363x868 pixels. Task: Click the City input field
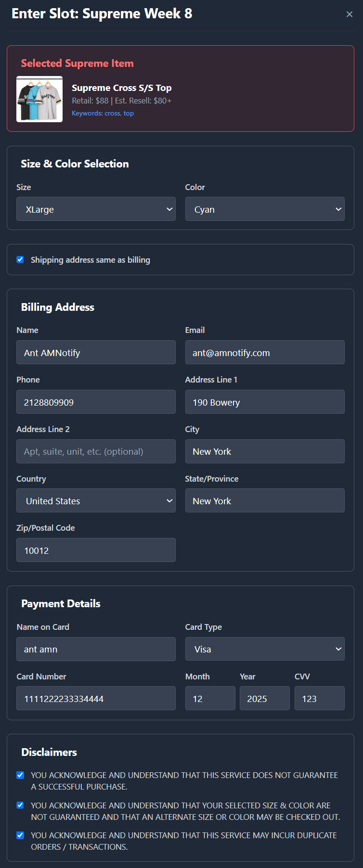pos(265,451)
